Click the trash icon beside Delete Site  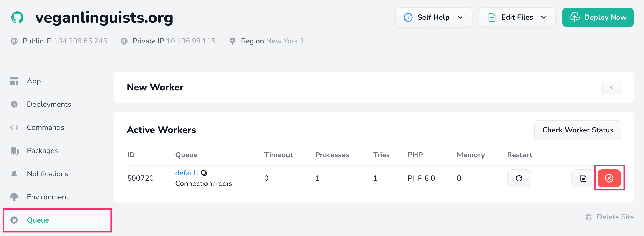pos(588,217)
